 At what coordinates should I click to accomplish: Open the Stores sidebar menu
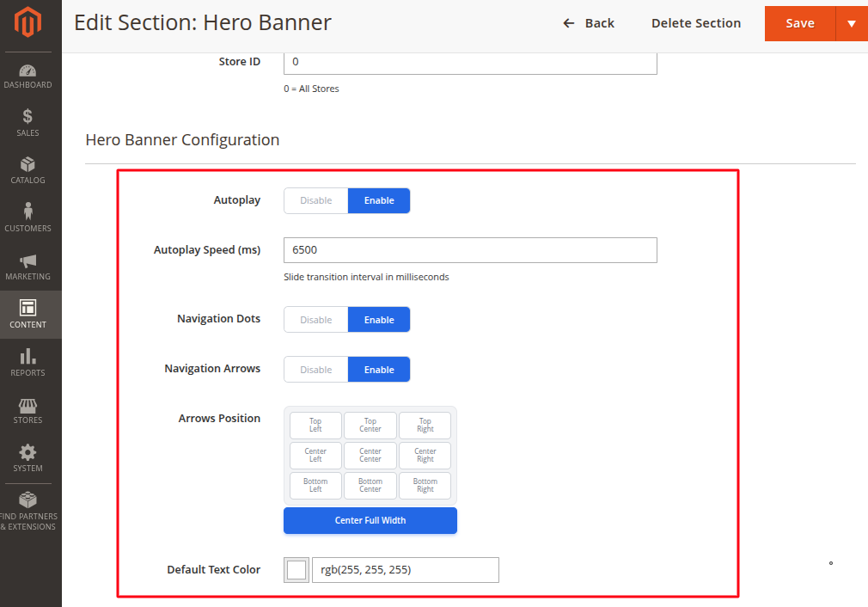pos(28,410)
